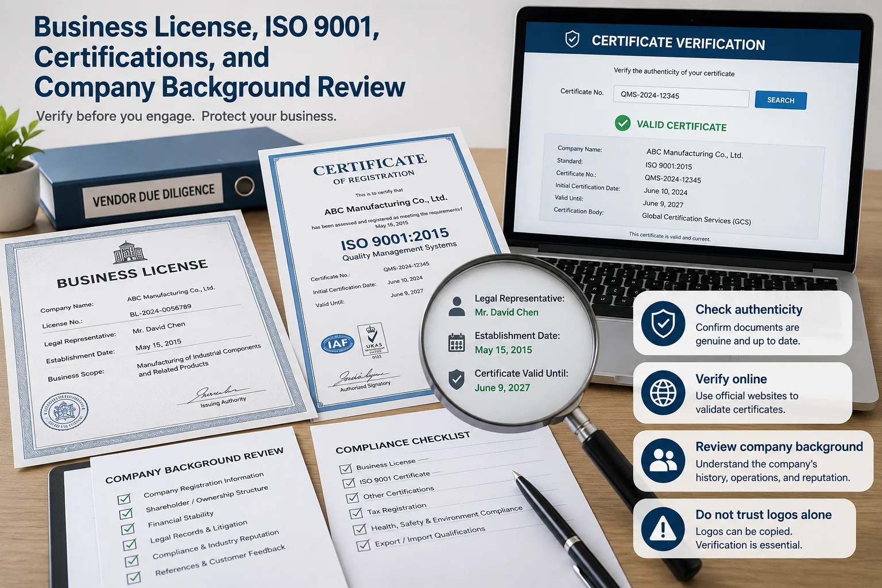Screen dimensions: 882x588
Task: Toggle Health, Safety & Environment Compliance checkbox
Action: 360,529
